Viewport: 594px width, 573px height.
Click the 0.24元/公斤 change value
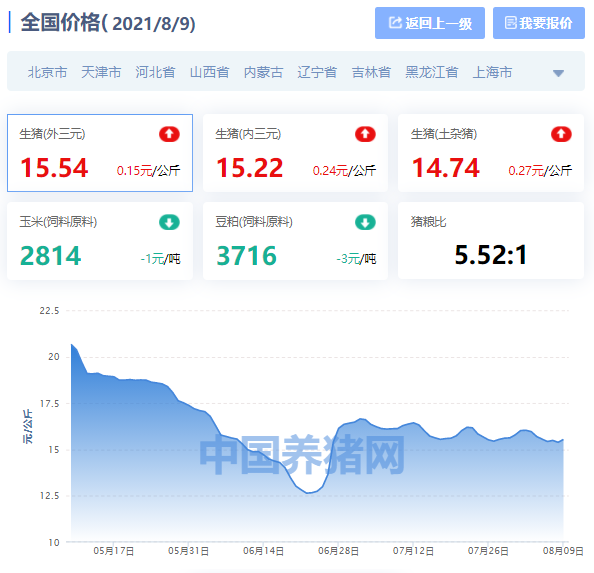coord(344,171)
